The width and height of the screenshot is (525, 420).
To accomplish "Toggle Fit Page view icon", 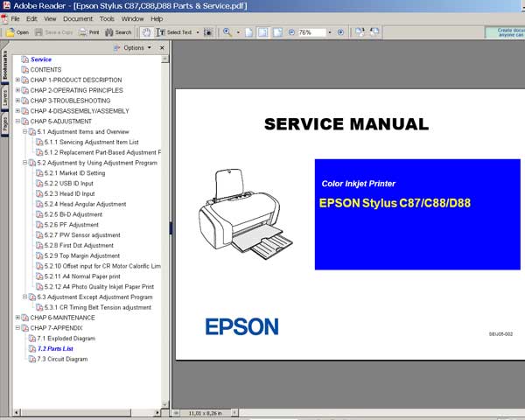I will [262, 32].
